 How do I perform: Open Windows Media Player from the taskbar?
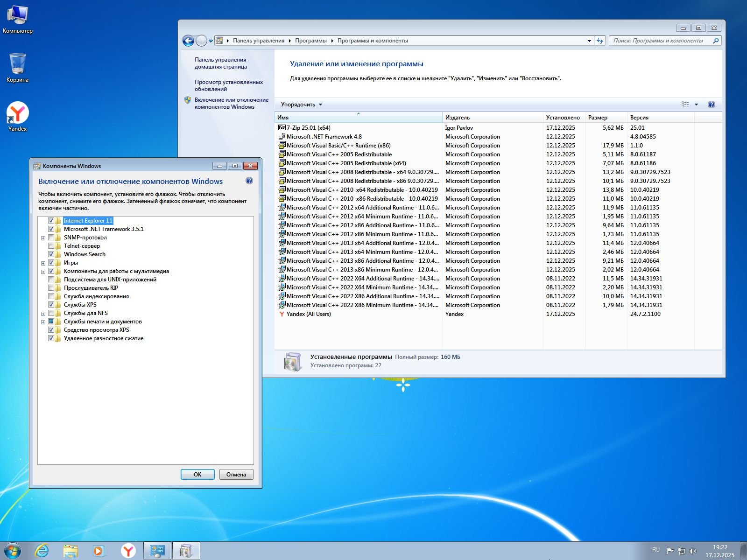point(99,551)
